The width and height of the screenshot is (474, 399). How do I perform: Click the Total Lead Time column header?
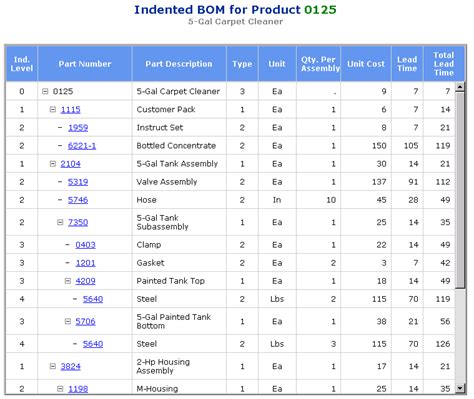[x=444, y=64]
